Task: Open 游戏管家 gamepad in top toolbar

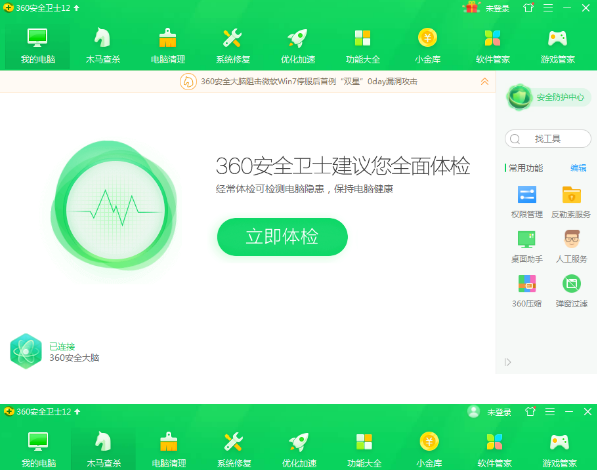Action: pyautogui.click(x=557, y=38)
